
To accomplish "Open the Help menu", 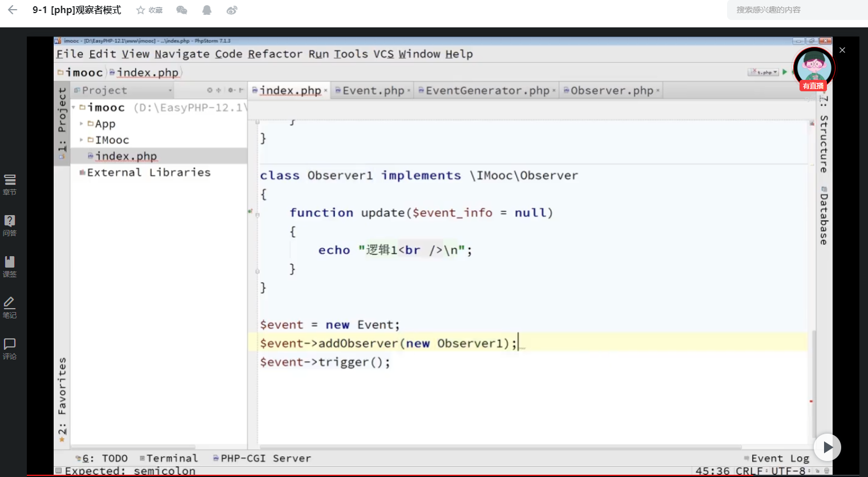I will (x=459, y=54).
